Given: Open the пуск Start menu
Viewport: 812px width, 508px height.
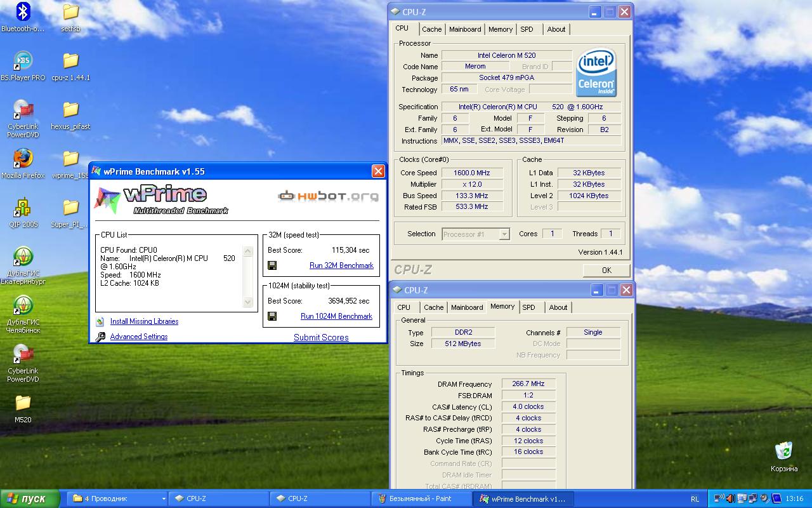Looking at the screenshot, I should (x=30, y=498).
